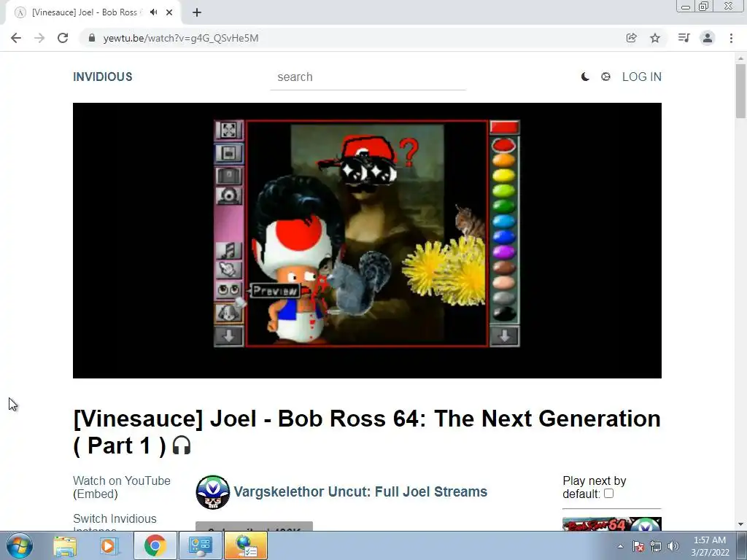Open Invidious preferences gear icon

tap(605, 77)
